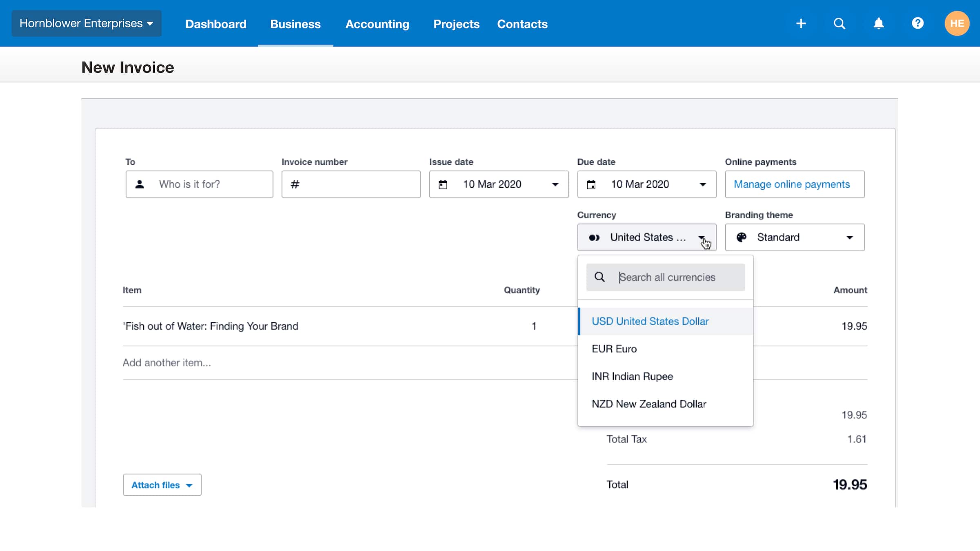Screen dimensions: 980x551
Task: Click Manage online payments link
Action: (x=791, y=184)
